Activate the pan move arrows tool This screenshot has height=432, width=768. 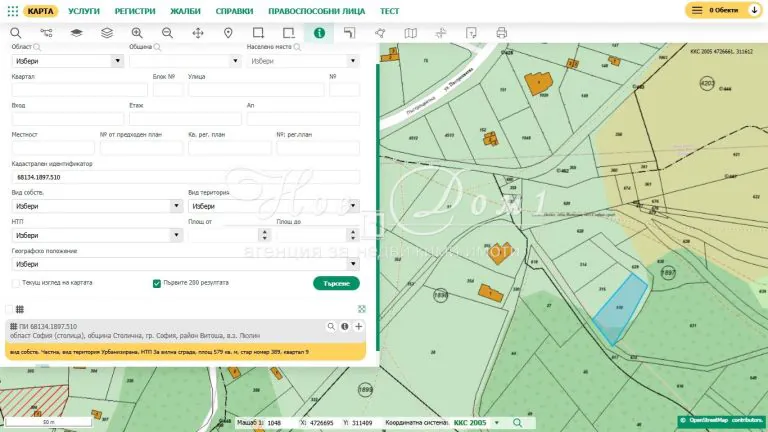pos(198,33)
